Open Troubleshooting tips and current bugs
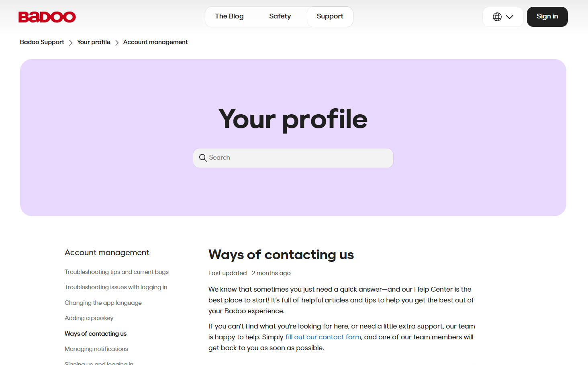 116,272
